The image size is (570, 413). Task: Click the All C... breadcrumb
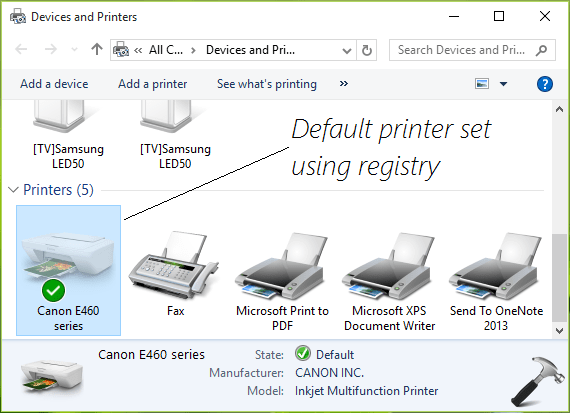click(166, 50)
